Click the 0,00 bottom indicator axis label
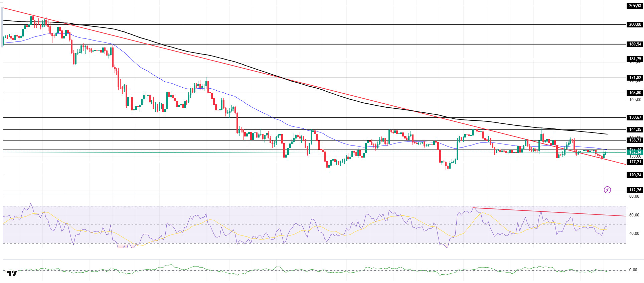 pyautogui.click(x=633, y=270)
